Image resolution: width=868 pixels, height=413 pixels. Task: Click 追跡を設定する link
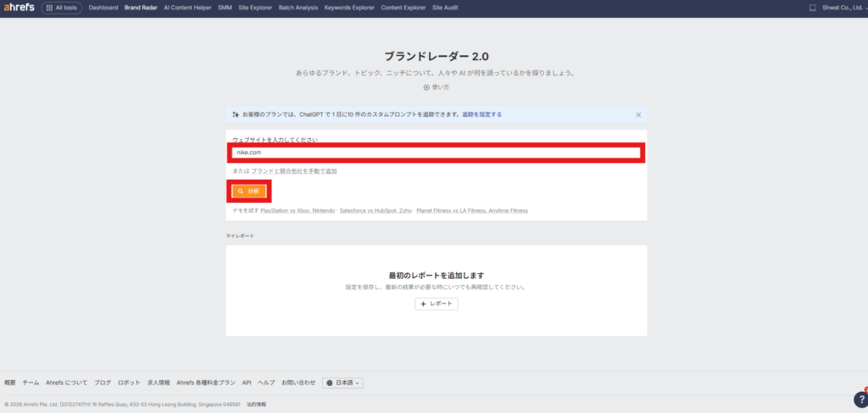coord(482,114)
